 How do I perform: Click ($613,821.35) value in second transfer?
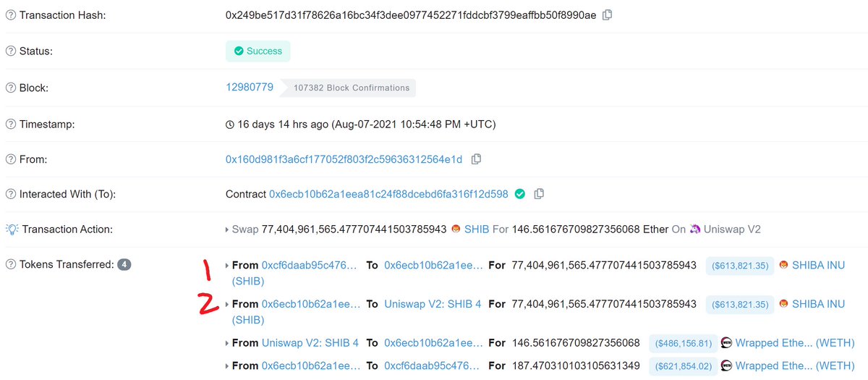[x=740, y=305]
